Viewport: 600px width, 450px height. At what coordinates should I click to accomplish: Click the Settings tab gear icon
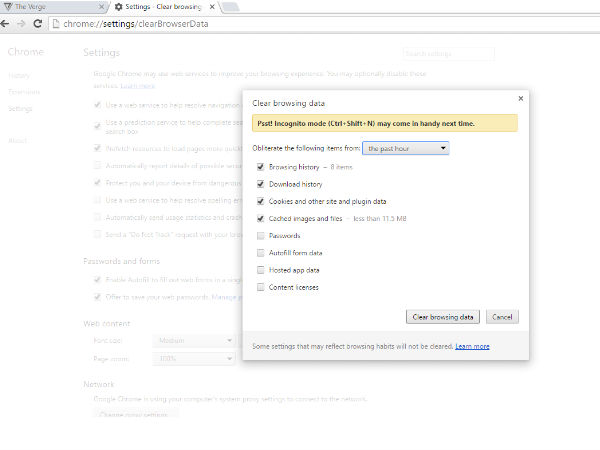coord(119,7)
